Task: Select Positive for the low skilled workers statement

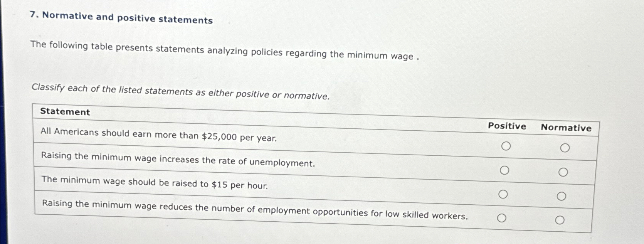Action: [502, 219]
